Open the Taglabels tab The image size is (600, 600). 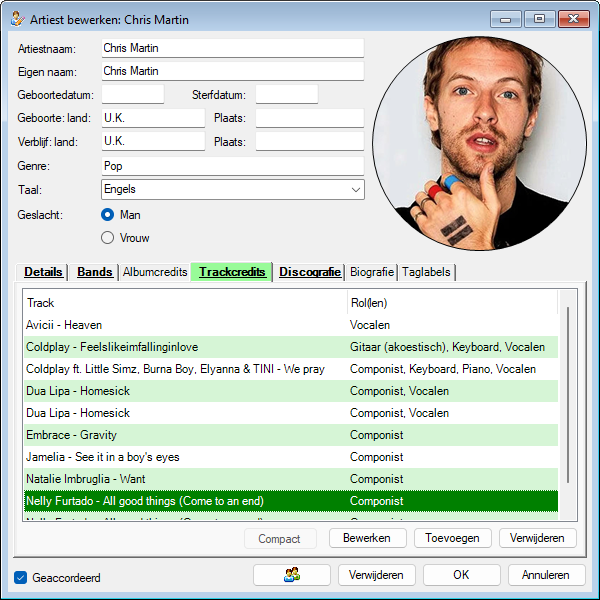(x=427, y=272)
